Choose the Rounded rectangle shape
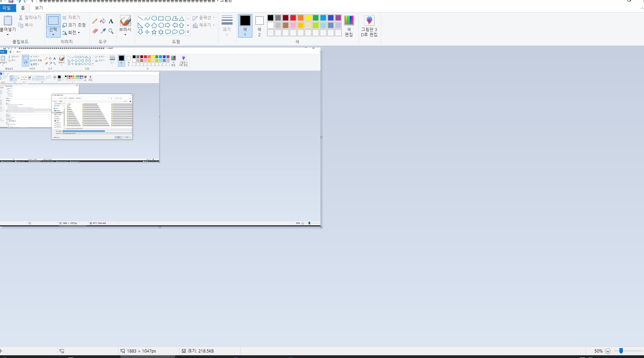The image size is (644, 358). pyautogui.click(x=168, y=18)
